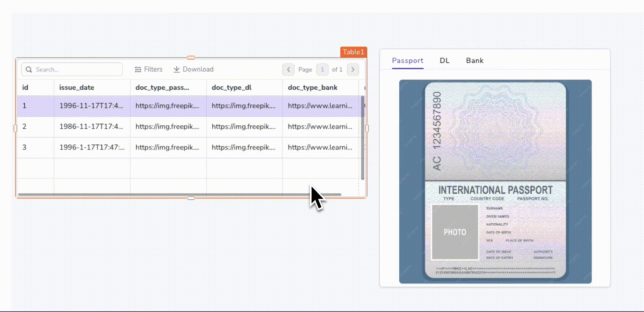Select the Passport tab
The image size is (644, 312).
407,61
